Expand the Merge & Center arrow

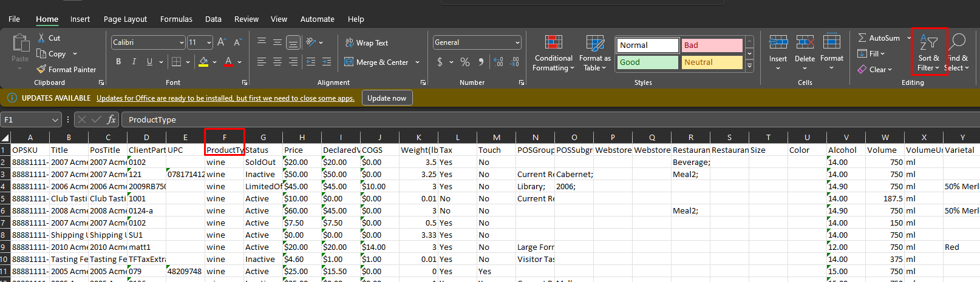click(417, 62)
